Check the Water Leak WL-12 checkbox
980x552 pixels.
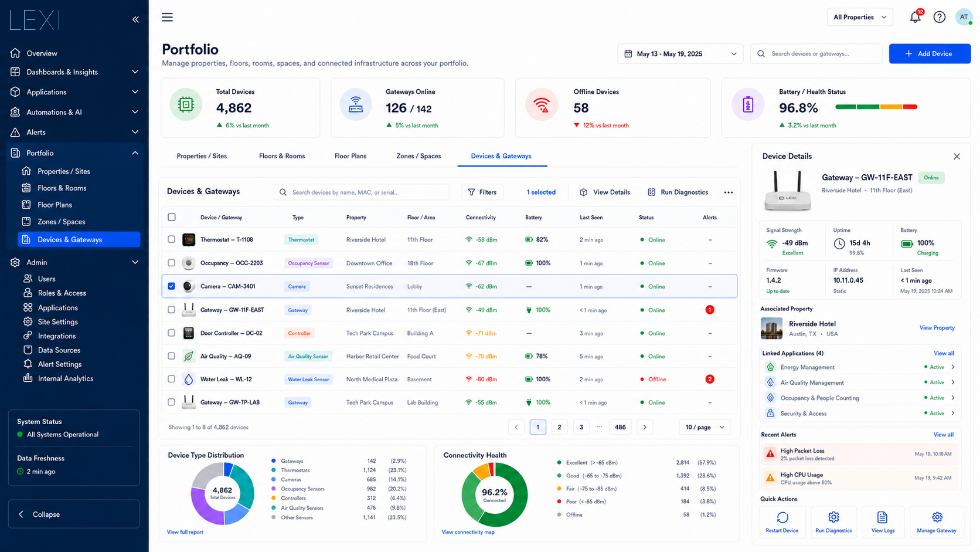pyautogui.click(x=171, y=379)
